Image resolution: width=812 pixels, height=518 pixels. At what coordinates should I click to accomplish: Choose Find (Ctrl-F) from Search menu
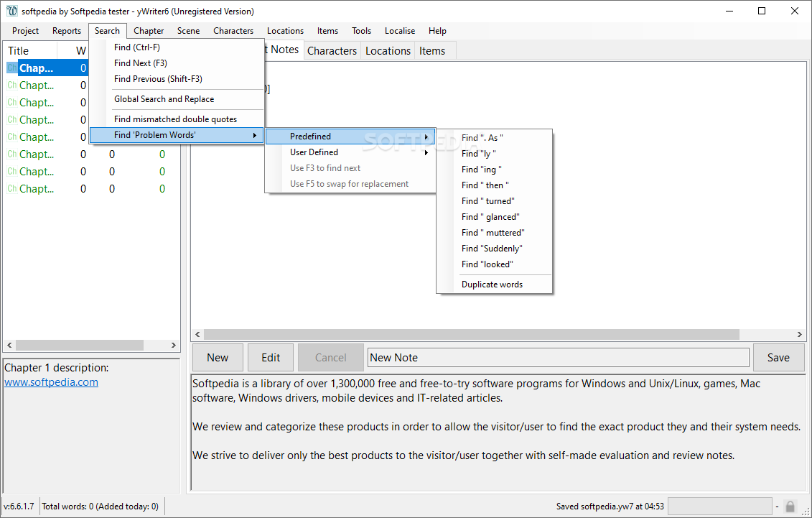pos(177,47)
